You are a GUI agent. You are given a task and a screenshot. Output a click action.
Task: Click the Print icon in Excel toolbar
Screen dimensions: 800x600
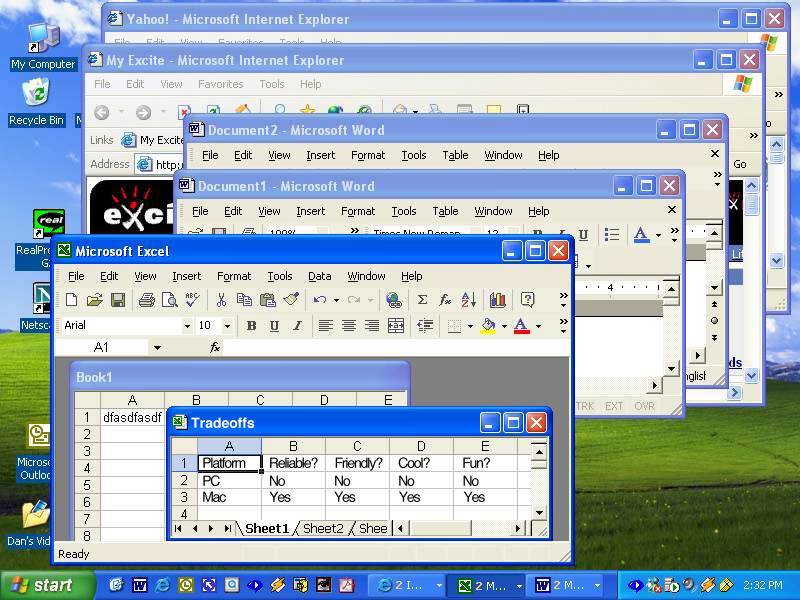[147, 300]
